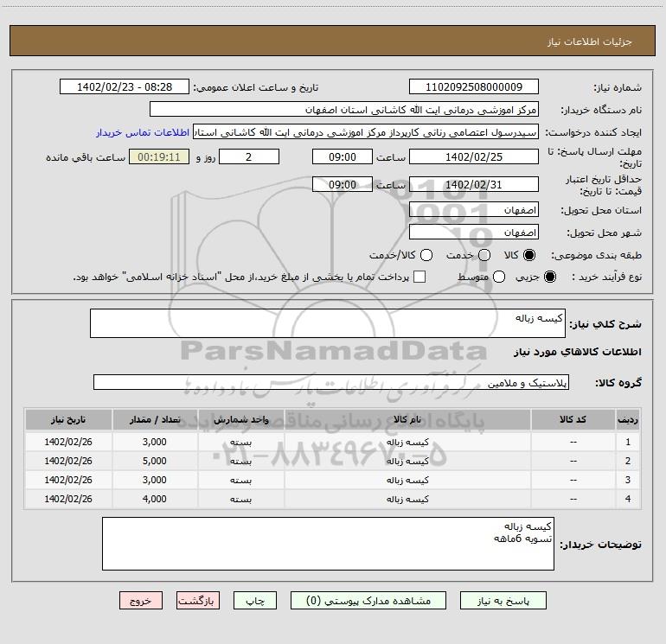Click the general description box کیسه زباله
The height and width of the screenshot is (644, 666).
[x=328, y=323]
